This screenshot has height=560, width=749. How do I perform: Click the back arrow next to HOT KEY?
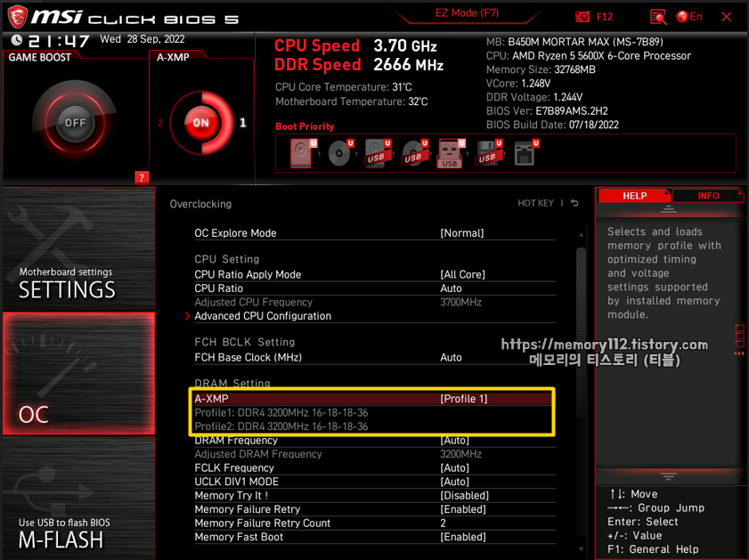point(574,203)
